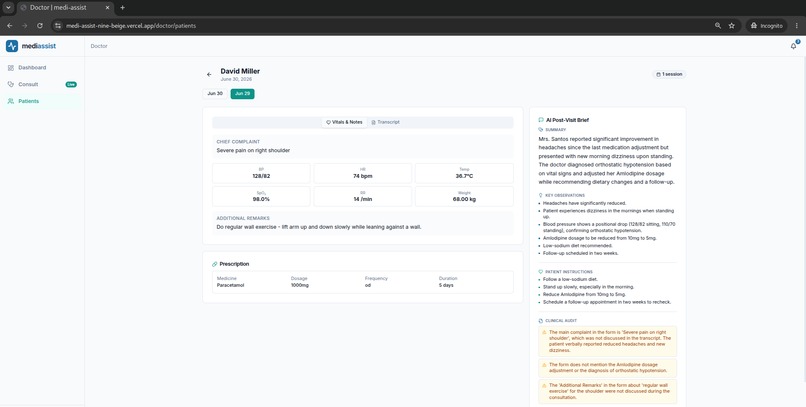This screenshot has width=806, height=407.
Task: Click the Live badge next to Consult
Action: (71, 84)
